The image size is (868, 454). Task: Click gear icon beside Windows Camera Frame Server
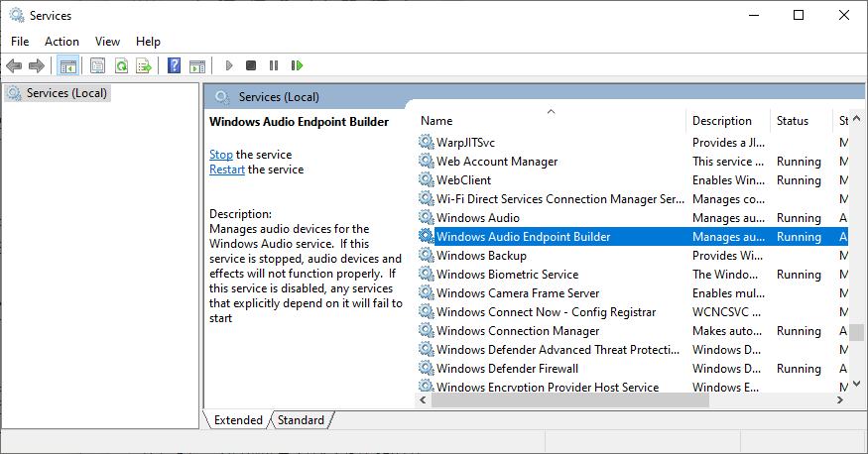[x=426, y=292]
